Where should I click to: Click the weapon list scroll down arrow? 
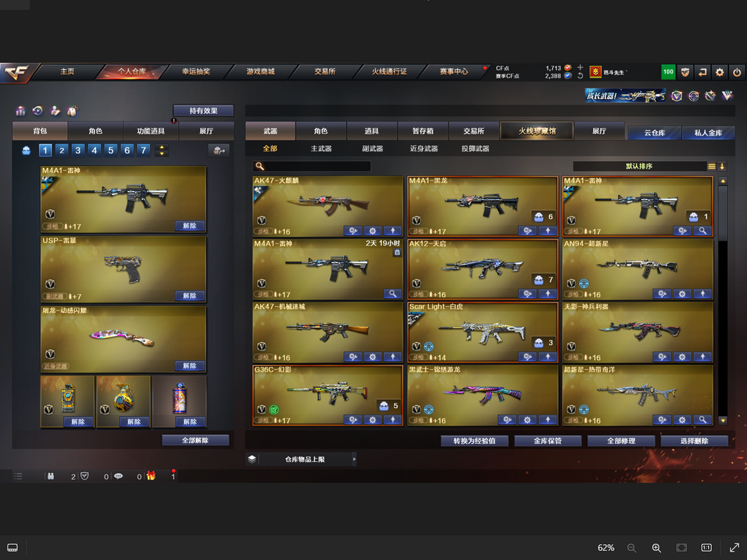[x=723, y=420]
